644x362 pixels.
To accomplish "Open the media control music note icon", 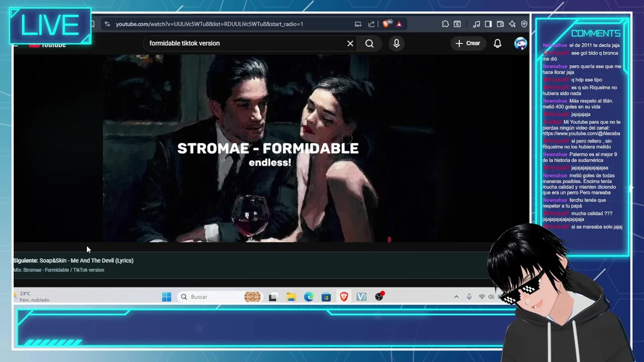I will [476, 24].
